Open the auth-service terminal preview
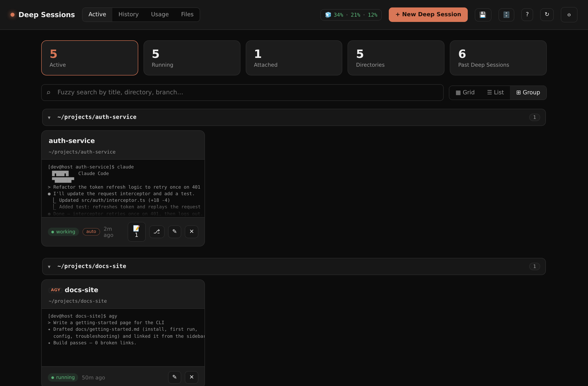This screenshot has width=588, height=386. tap(123, 188)
